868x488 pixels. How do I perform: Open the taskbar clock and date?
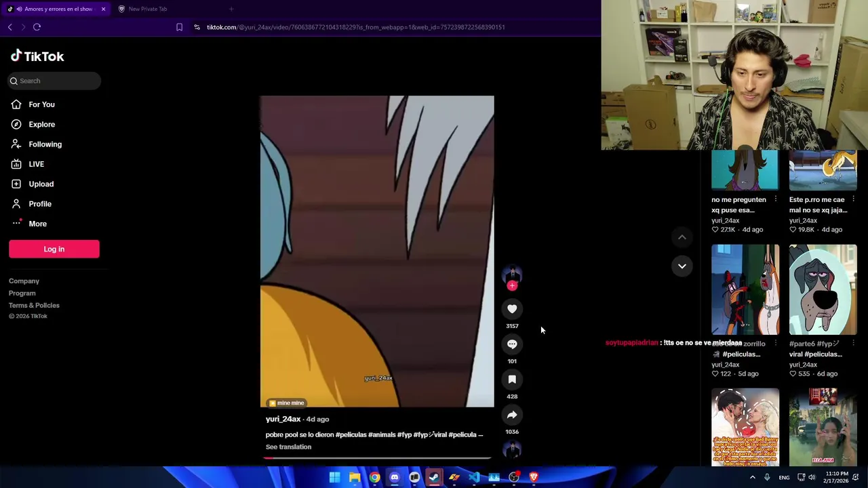[x=837, y=477]
